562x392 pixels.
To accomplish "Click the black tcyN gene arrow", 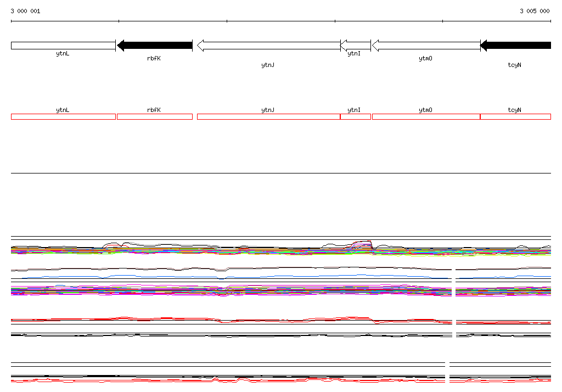I will 516,46.
